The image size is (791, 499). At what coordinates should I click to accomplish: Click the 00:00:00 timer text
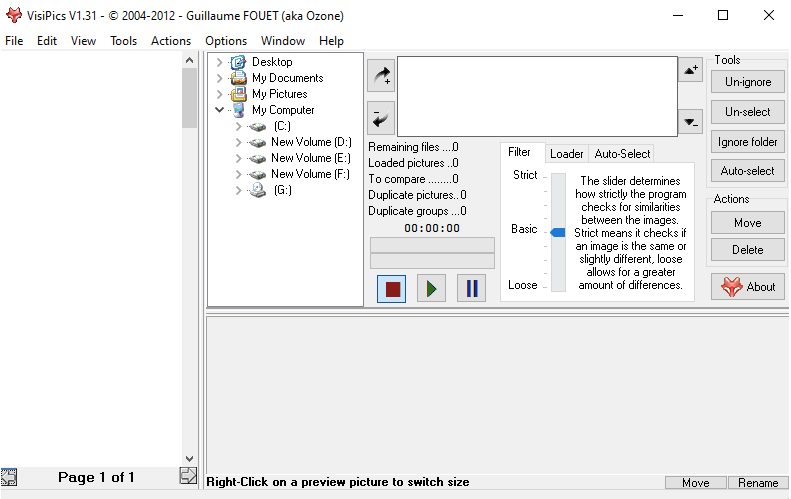[432, 229]
